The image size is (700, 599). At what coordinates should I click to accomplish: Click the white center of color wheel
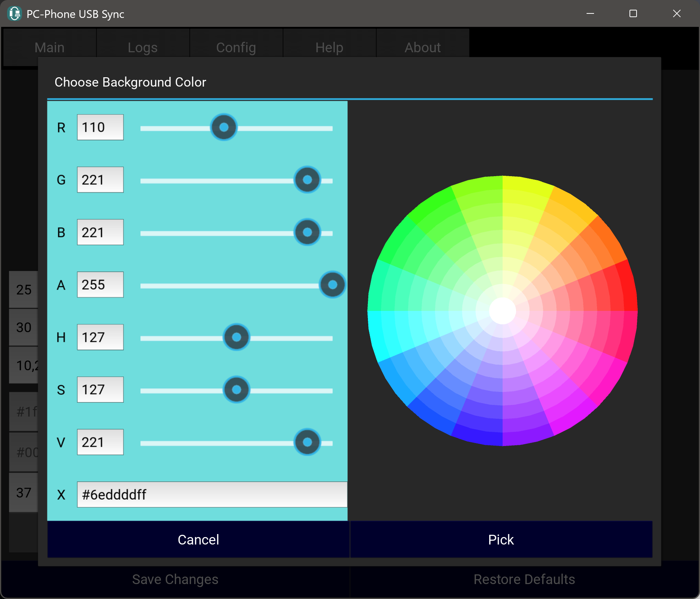[x=502, y=311]
